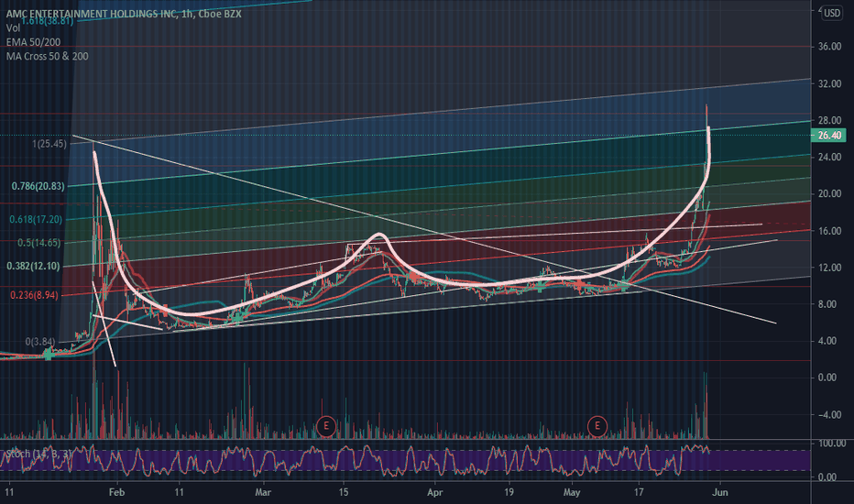Click the 12.00 price axis label
854x504 pixels.
click(829, 268)
